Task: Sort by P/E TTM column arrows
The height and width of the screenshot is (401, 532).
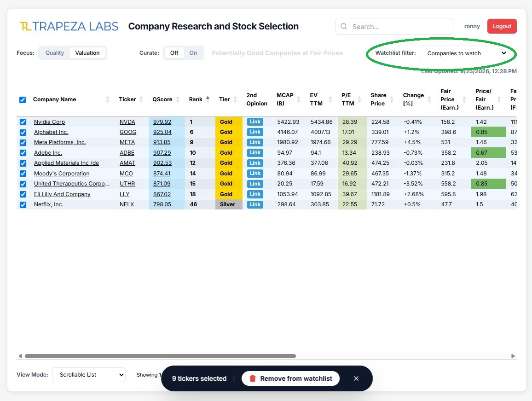Action: click(359, 99)
